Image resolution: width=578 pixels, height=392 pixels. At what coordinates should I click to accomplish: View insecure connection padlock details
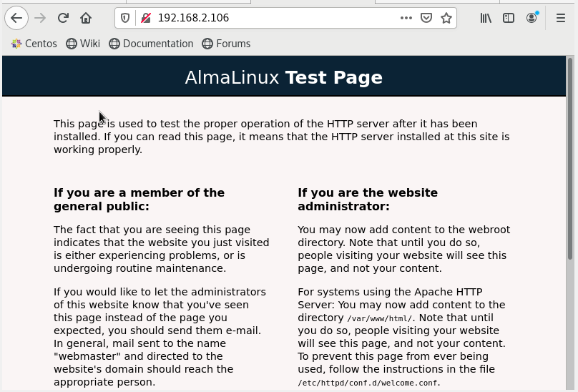tap(146, 18)
